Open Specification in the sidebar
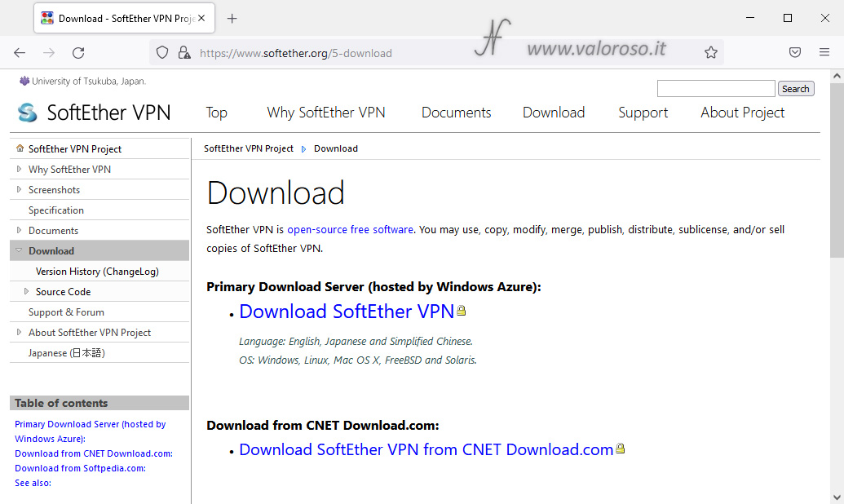The height and width of the screenshot is (504, 844). point(56,210)
